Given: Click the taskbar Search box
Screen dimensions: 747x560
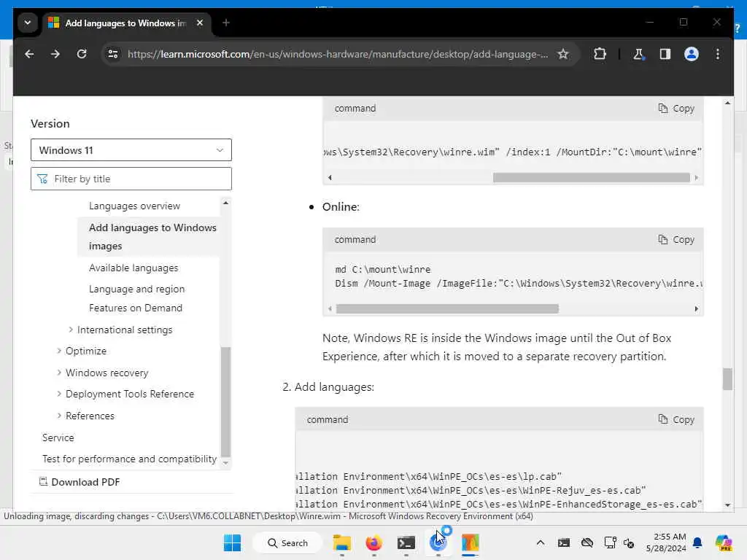Looking at the screenshot, I should 287,542.
